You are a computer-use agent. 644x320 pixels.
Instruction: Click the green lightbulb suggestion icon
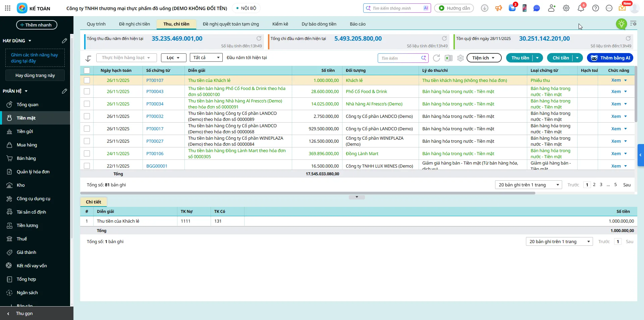621,24
